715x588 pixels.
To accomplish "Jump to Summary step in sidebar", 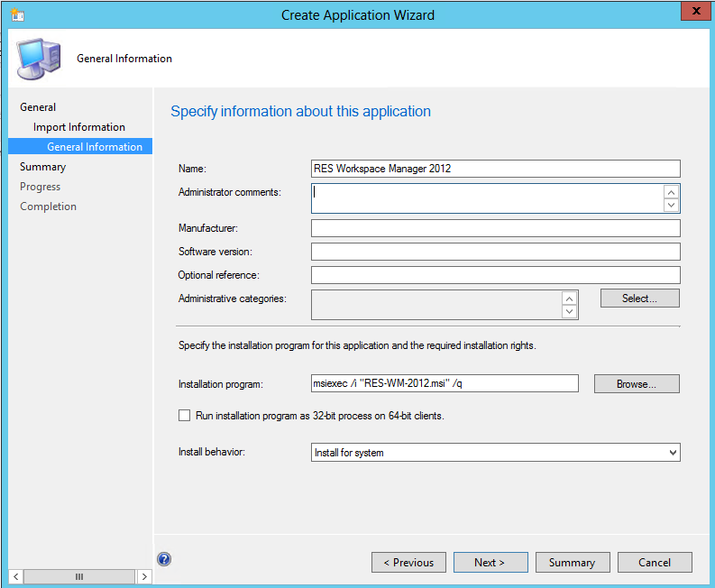I will click(43, 167).
